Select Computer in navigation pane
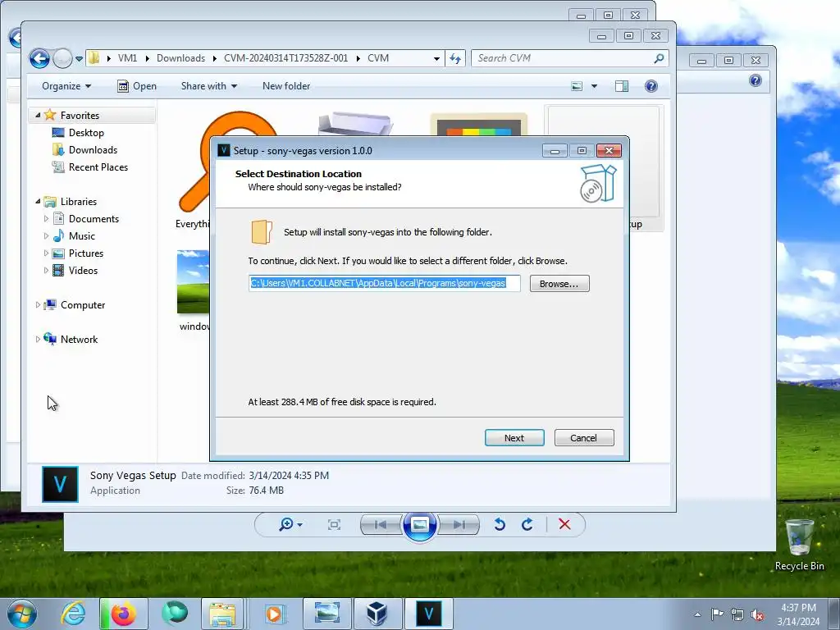840x630 pixels. [x=82, y=305]
